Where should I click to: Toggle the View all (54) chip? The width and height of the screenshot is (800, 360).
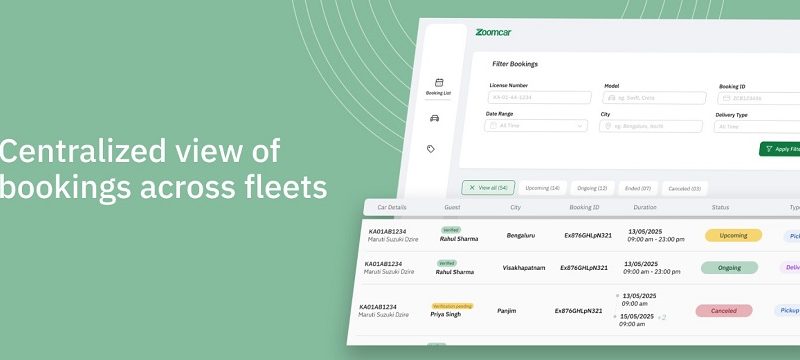coord(488,188)
